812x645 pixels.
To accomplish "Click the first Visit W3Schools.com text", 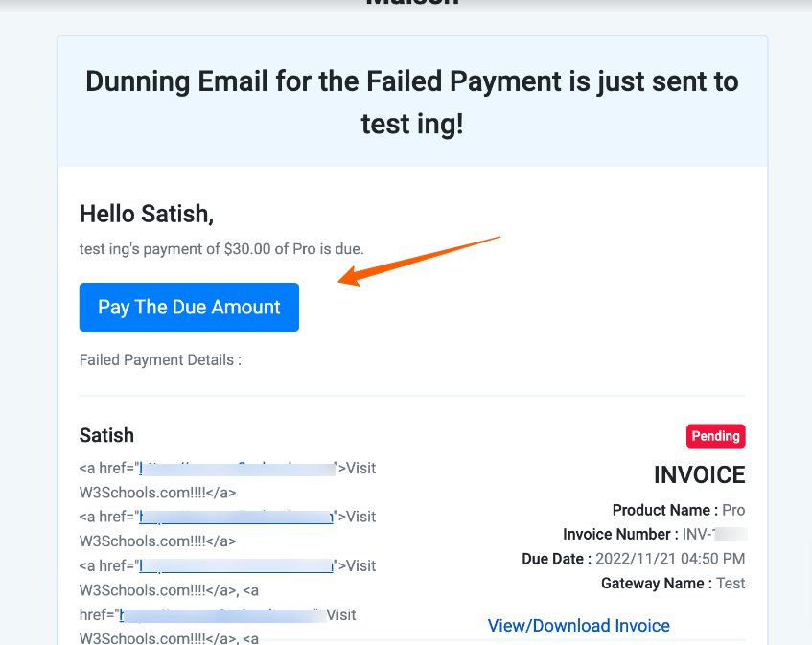I will (x=228, y=480).
